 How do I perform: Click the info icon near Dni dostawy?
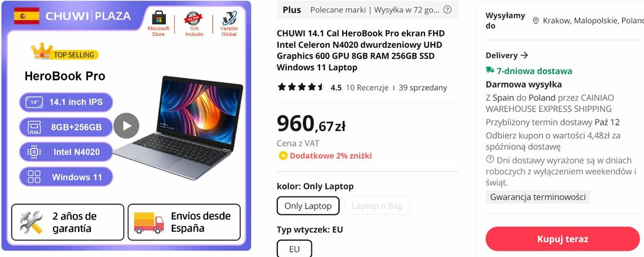tap(489, 159)
